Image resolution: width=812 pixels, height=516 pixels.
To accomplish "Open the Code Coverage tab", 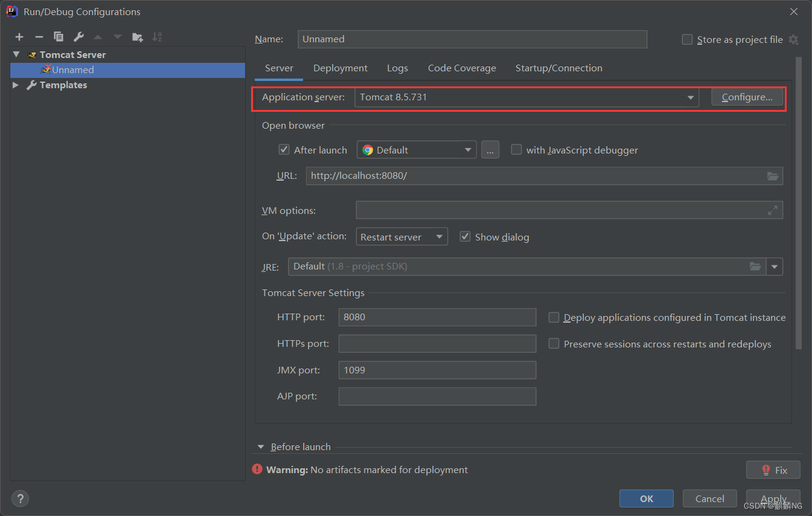I will coord(462,68).
